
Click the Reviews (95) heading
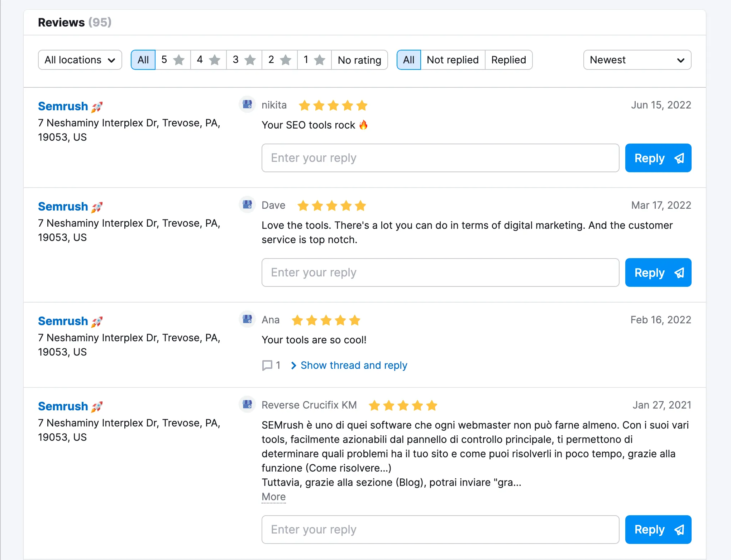pos(75,22)
